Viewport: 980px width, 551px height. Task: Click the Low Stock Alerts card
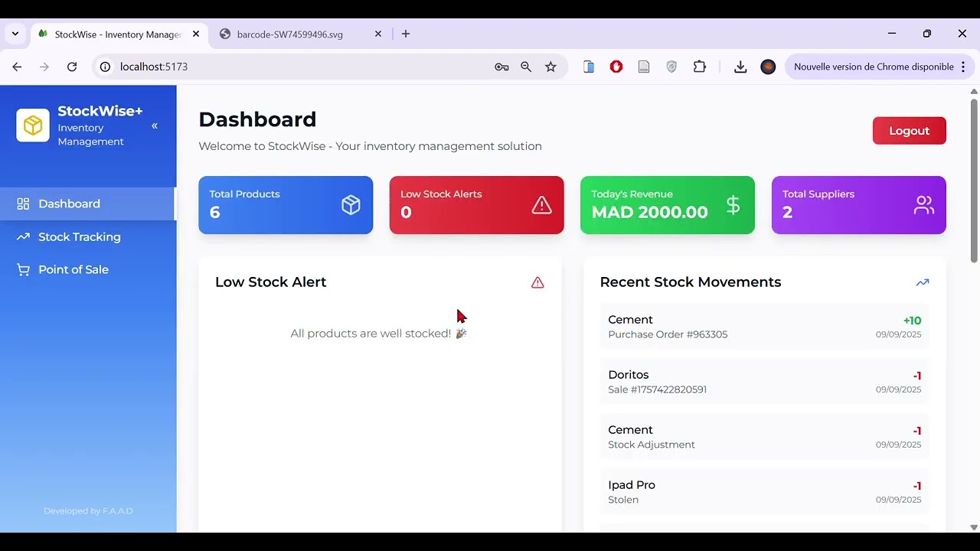[476, 205]
